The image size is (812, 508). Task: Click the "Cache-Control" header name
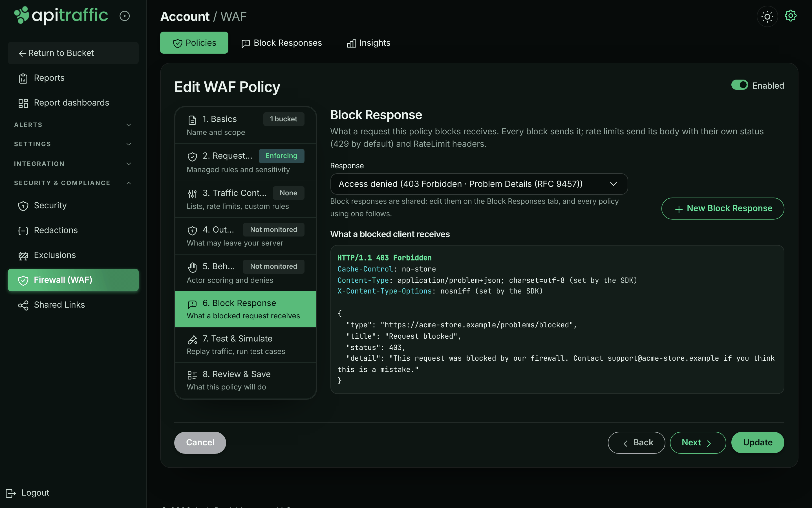(x=365, y=269)
